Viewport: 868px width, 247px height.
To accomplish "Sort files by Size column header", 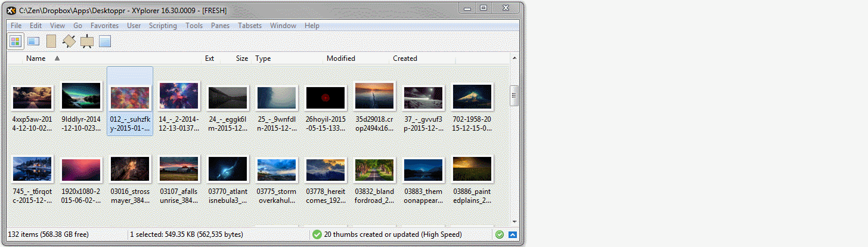I will pos(241,58).
